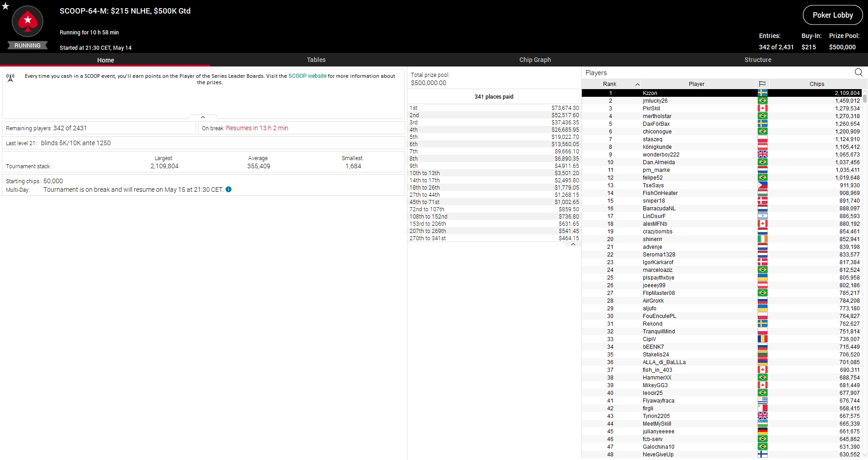
Task: Toggle Rank column sort arrow
Action: (x=637, y=84)
